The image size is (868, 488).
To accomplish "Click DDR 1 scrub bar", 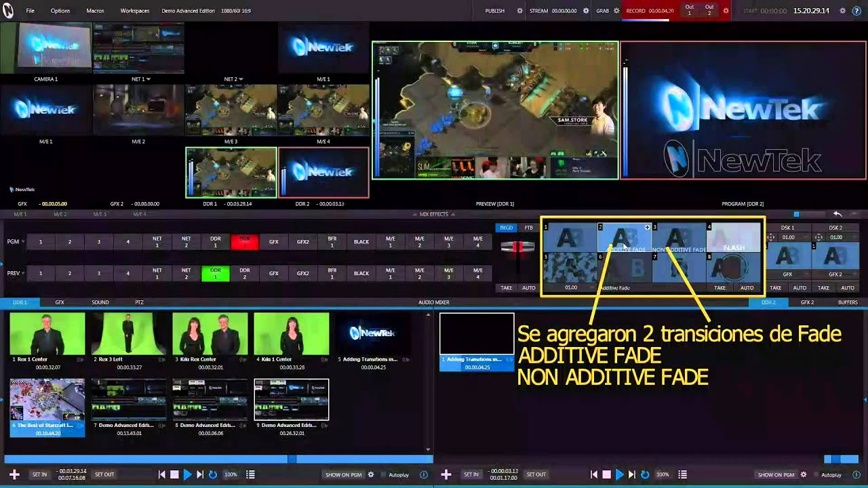I will tap(217, 459).
